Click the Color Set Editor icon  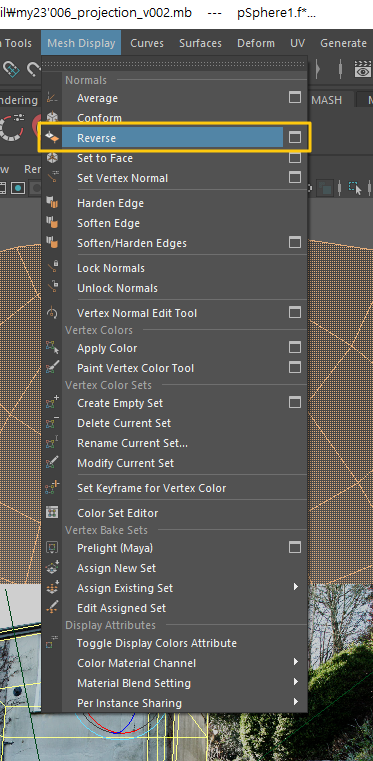pyautogui.click(x=52, y=513)
